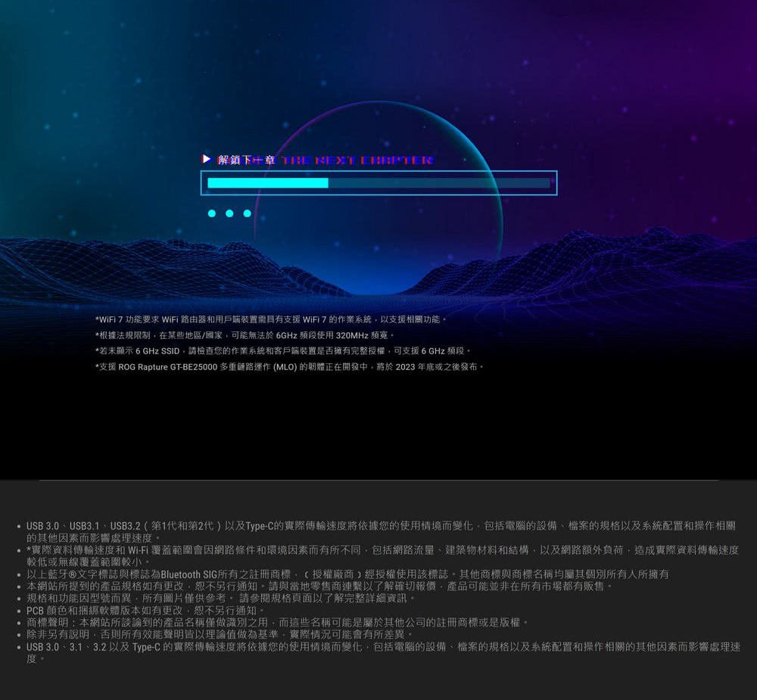Click the Bluetooth SIG trademark disclaimer line

pyautogui.click(x=347, y=575)
